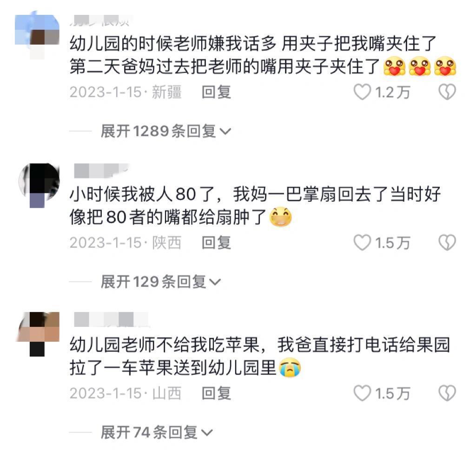Tap the blurred username of second commenter
This screenshot has width=476, height=450.
(x=102, y=170)
